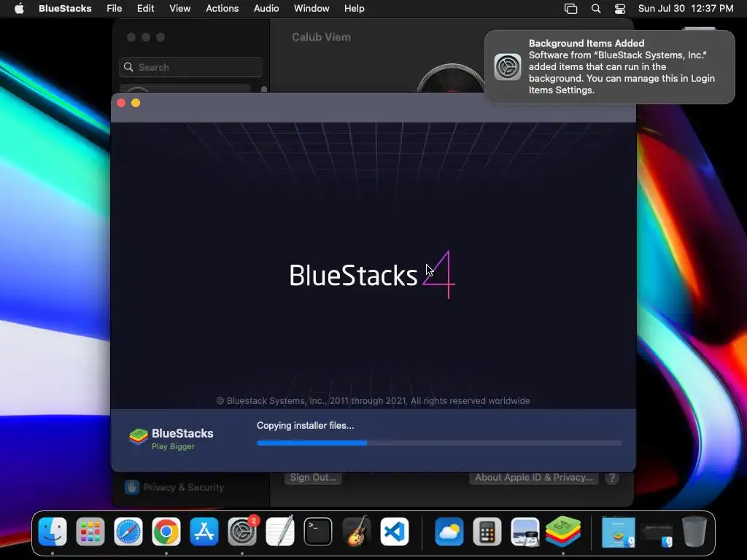
Task: Click the Bluestack Systems copyright text
Action: click(x=373, y=401)
